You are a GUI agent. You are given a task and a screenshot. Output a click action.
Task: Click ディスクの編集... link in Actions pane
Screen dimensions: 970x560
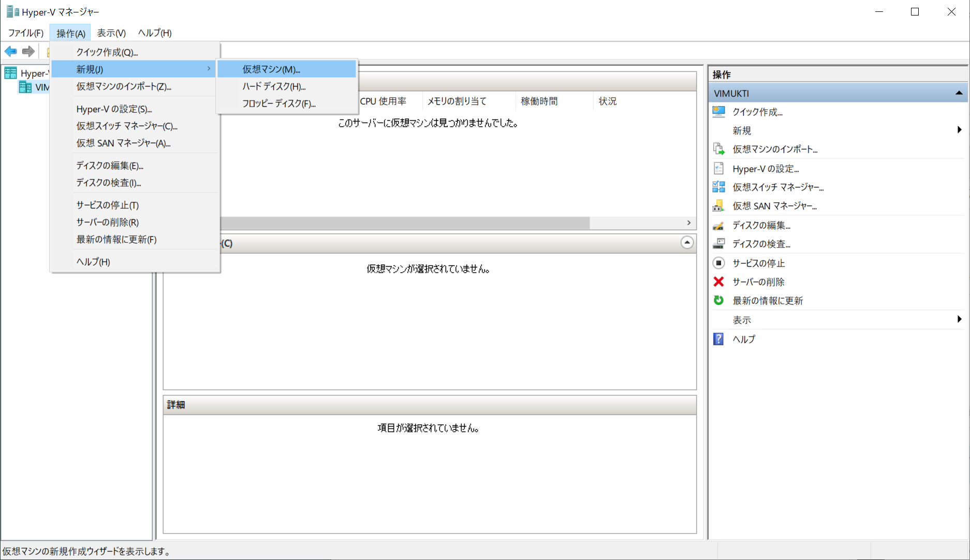tap(761, 225)
